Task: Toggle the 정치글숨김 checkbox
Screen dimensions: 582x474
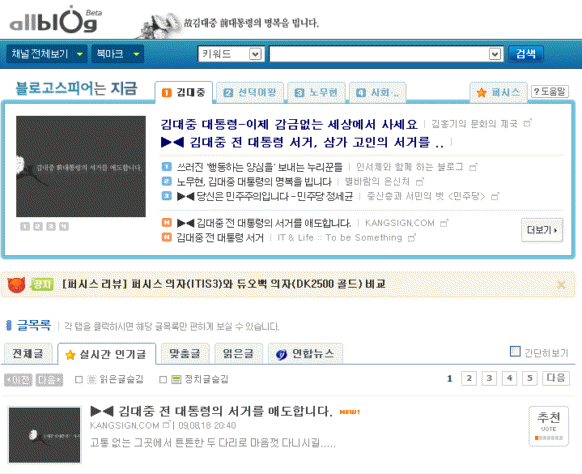Action: 163,380
